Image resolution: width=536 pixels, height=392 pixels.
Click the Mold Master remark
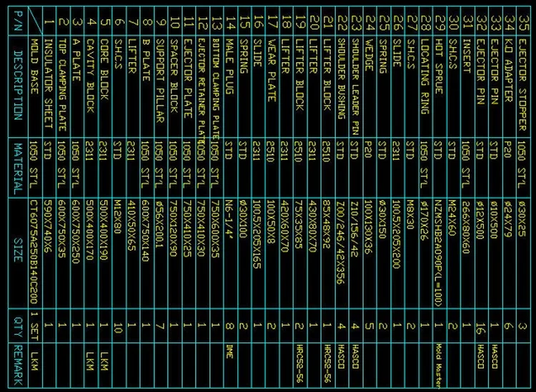pos(439,366)
